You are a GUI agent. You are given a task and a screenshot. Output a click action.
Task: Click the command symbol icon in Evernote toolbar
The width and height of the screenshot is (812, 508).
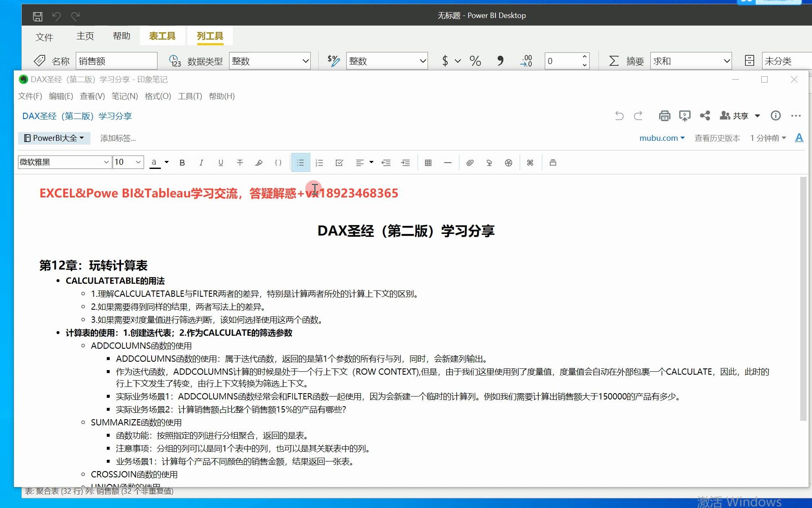[x=530, y=163]
